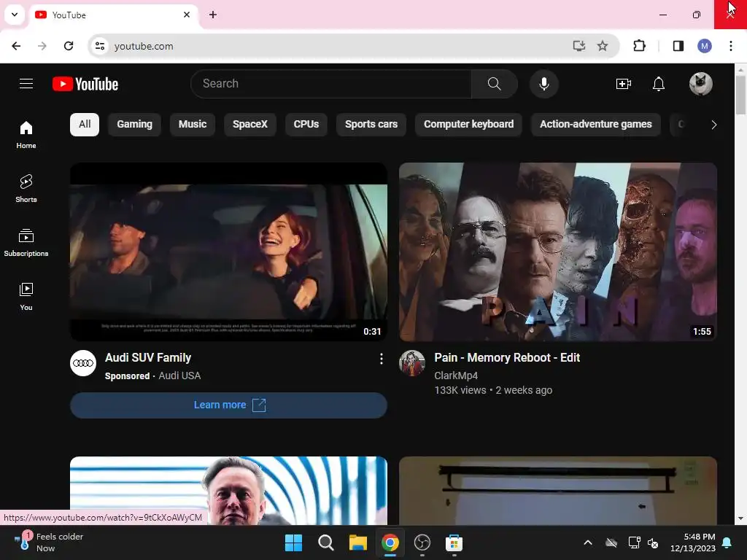The width and height of the screenshot is (747, 560).
Task: Play the Audi SUV Family ad thumbnail
Action: [x=228, y=252]
